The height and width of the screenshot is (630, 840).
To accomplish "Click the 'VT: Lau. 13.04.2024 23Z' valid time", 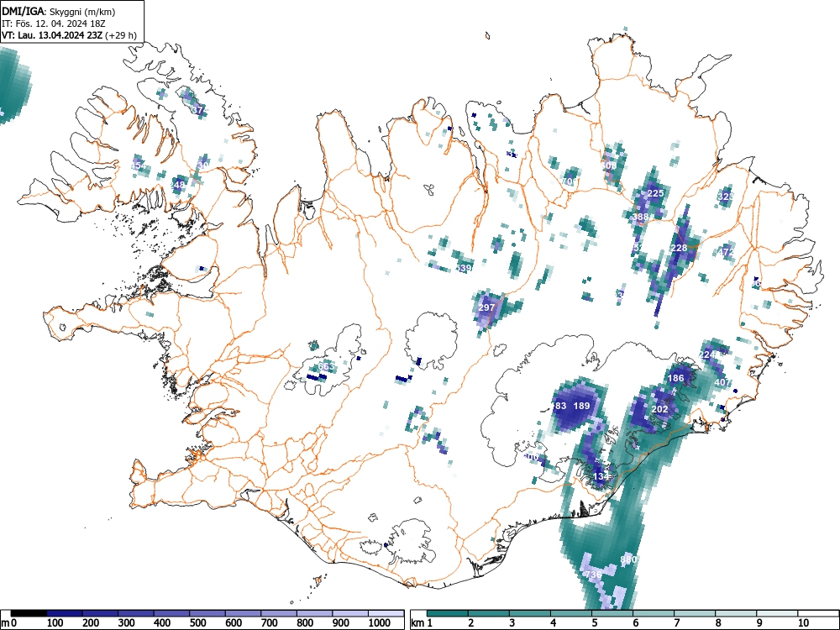I will pyautogui.click(x=52, y=36).
